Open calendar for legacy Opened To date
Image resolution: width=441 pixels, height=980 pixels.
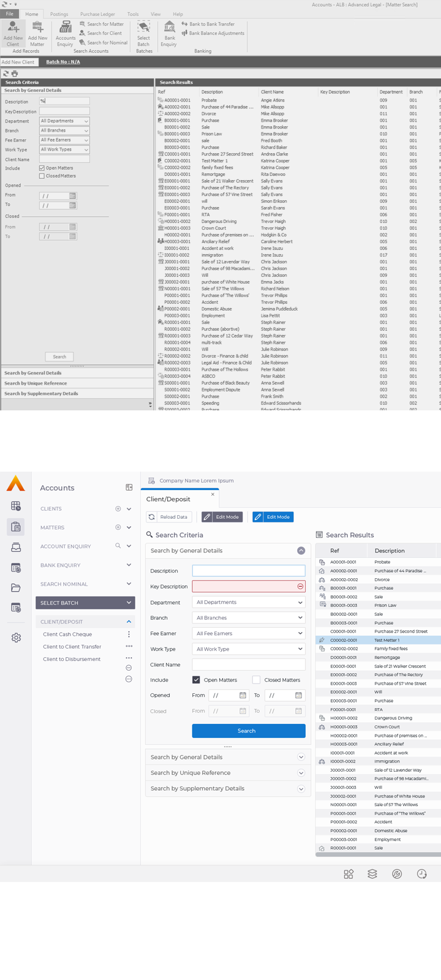pos(73,206)
